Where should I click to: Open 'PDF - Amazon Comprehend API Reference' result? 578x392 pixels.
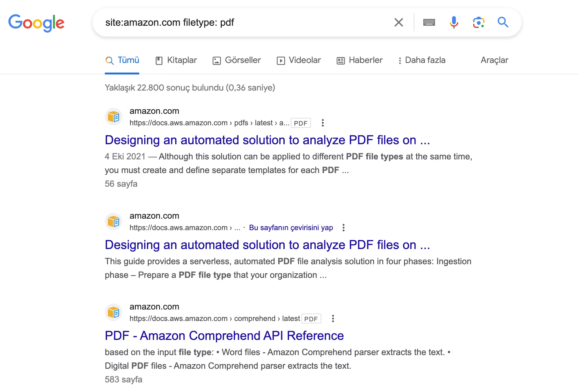pos(224,336)
